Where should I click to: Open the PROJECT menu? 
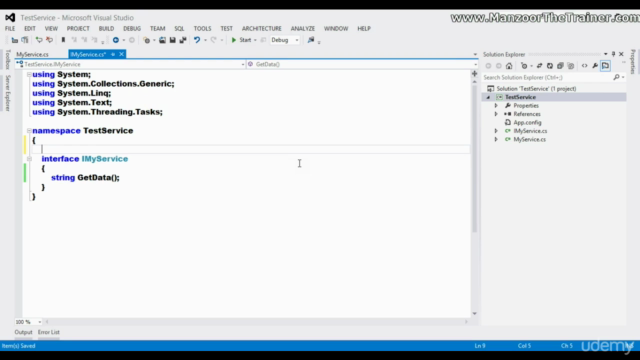78,29
